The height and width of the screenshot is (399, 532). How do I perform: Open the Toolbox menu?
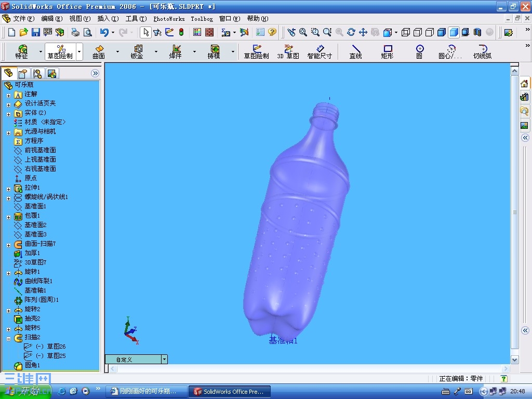click(x=202, y=19)
